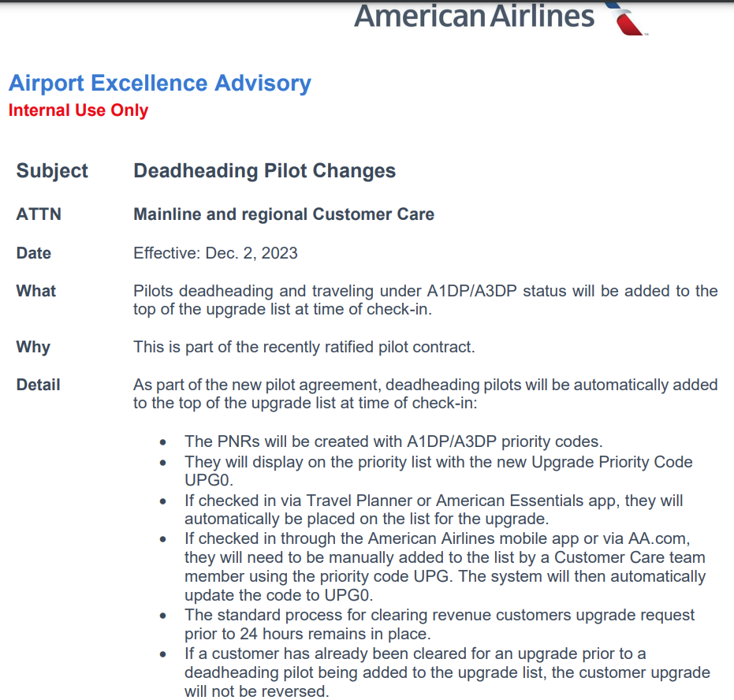The height and width of the screenshot is (700, 734).
Task: Click the 'will not be reversed' line
Action: pyautogui.click(x=256, y=691)
